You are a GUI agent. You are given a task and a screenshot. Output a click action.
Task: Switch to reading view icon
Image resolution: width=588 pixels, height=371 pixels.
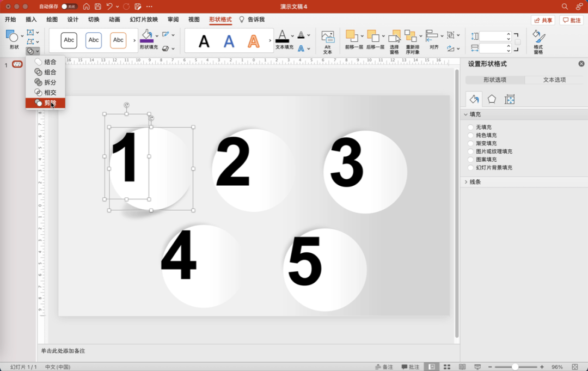(x=462, y=367)
